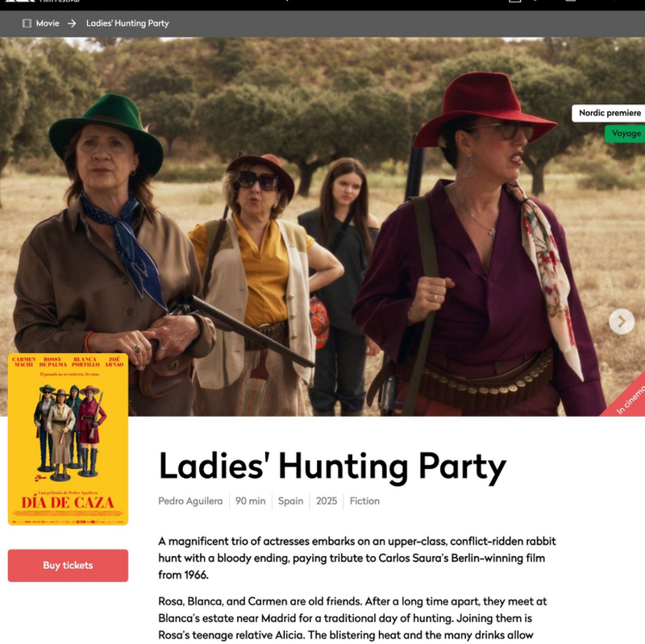Viewport: 645px width, 644px height.
Task: Click the 2025 year label
Action: click(x=327, y=501)
